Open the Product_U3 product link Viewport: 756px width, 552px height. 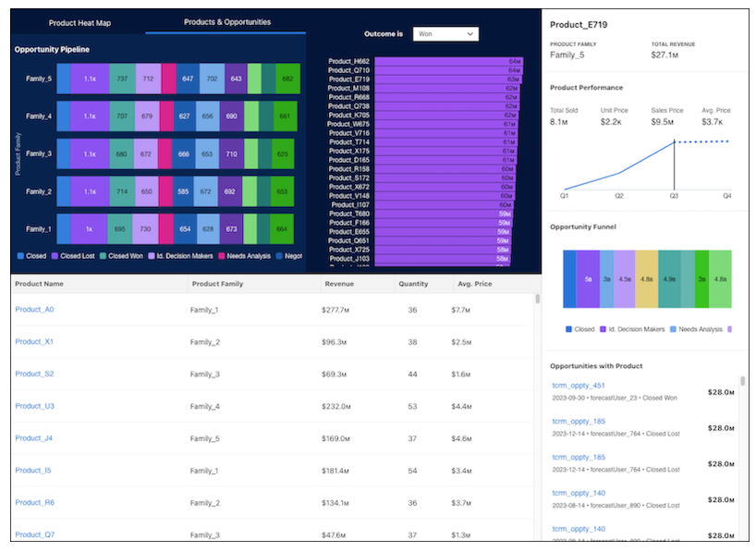click(x=34, y=406)
